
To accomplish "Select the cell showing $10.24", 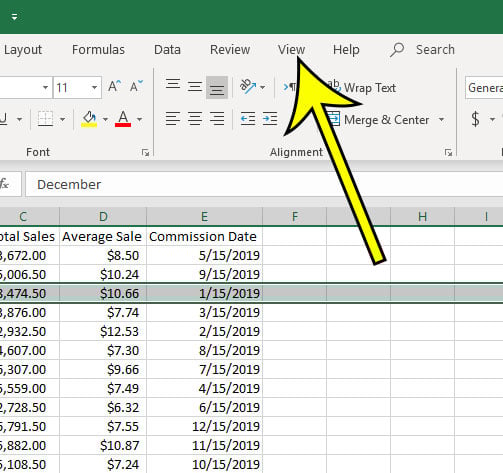I will click(103, 274).
